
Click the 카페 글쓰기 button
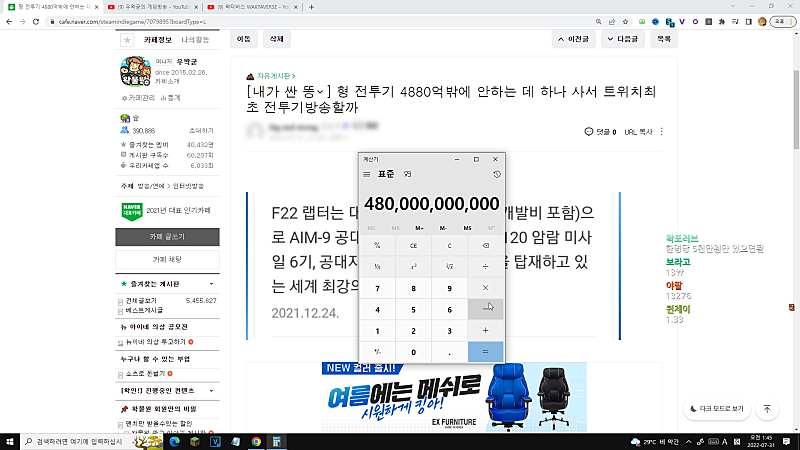pos(167,237)
